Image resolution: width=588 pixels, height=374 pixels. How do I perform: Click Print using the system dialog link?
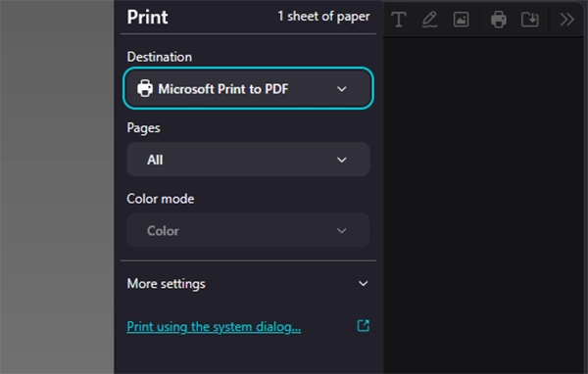[x=214, y=327]
